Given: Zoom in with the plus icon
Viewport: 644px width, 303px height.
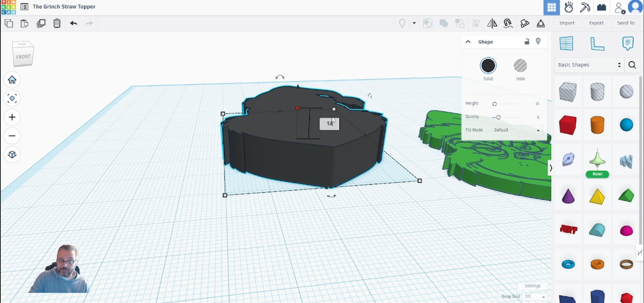Looking at the screenshot, I should [x=12, y=117].
